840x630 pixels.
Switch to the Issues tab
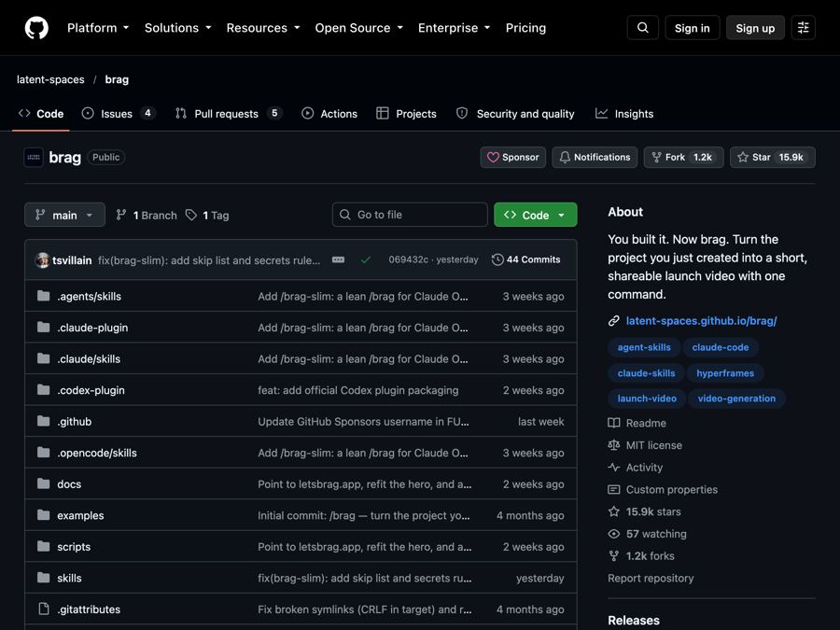119,114
